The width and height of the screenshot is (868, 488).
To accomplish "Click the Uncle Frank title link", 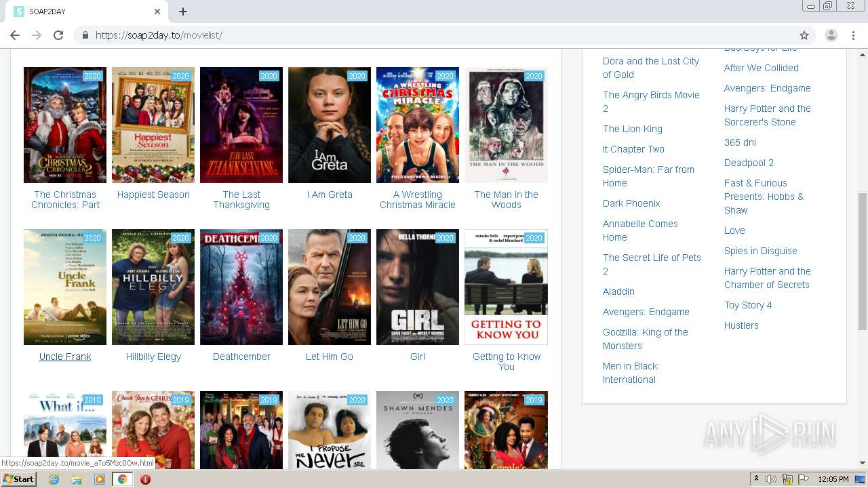I will point(65,357).
